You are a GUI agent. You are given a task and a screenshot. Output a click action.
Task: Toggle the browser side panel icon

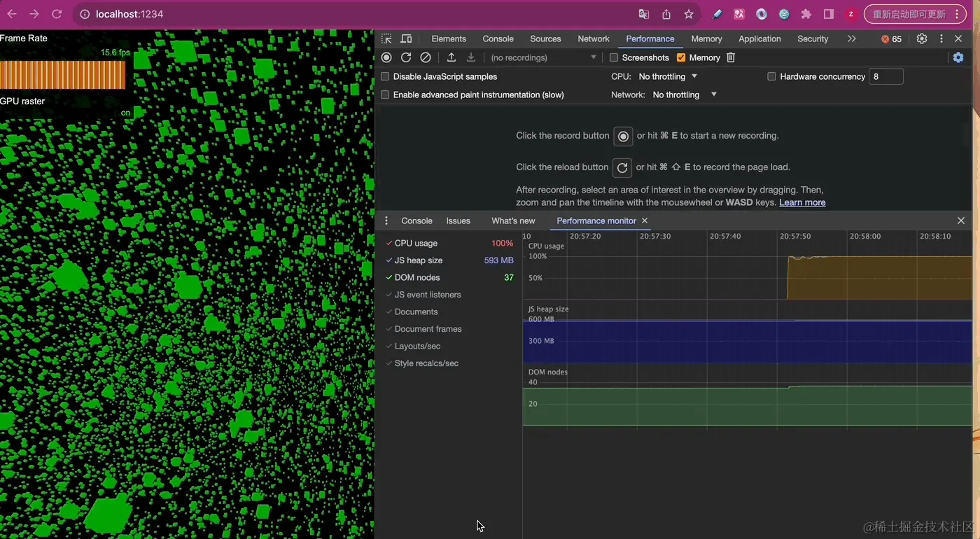tap(829, 14)
